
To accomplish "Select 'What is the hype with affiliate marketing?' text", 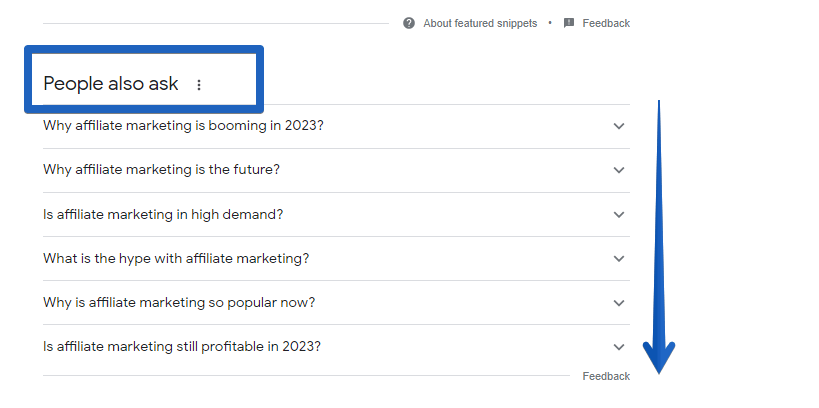I will tap(176, 259).
